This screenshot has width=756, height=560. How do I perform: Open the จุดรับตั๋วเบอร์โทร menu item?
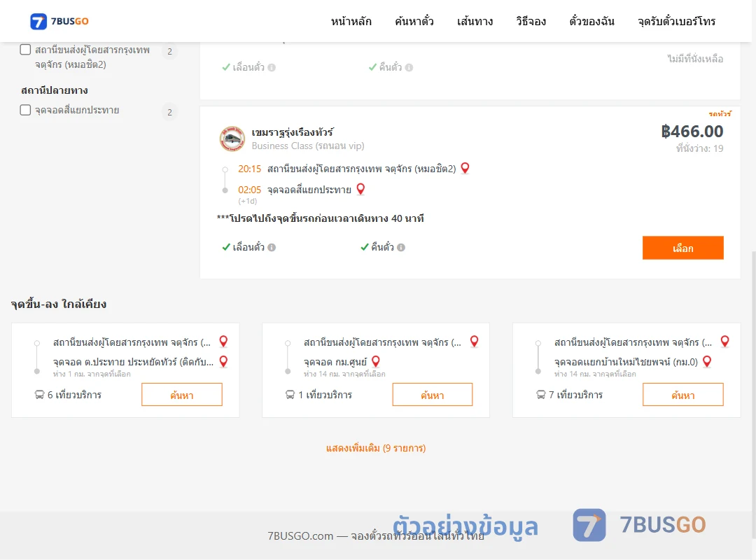pos(676,21)
